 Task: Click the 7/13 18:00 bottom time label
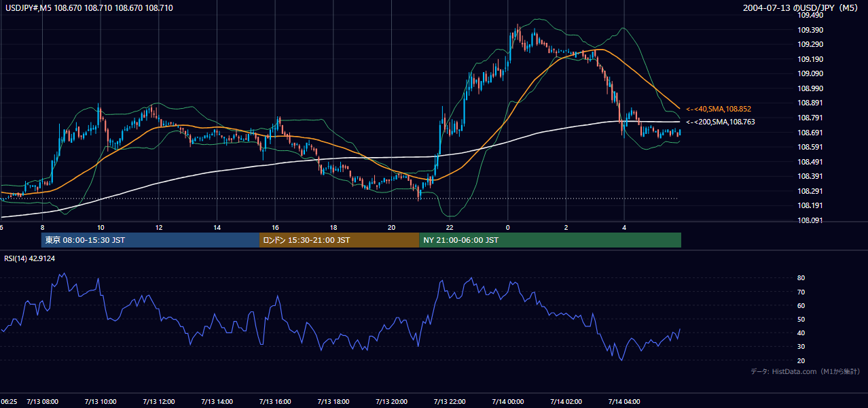pyautogui.click(x=333, y=401)
